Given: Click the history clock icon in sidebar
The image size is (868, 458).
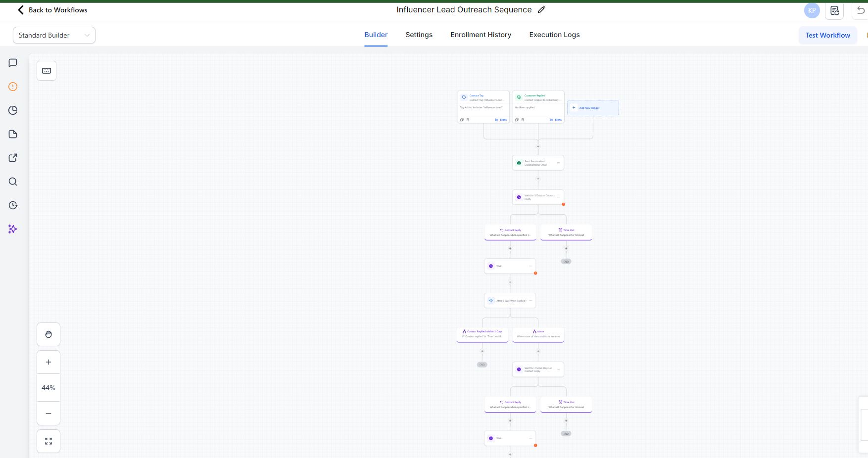Looking at the screenshot, I should tap(12, 205).
